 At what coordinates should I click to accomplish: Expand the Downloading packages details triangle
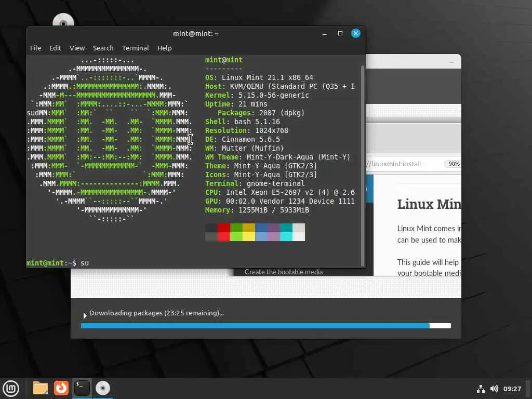85,315
